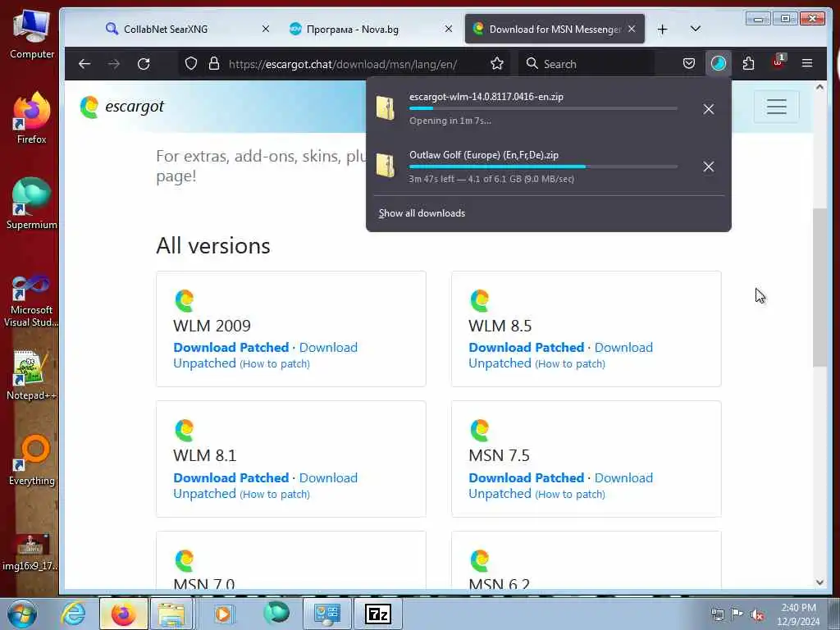Open the network tray icon
Image resolution: width=840 pixels, height=630 pixels.
click(717, 614)
